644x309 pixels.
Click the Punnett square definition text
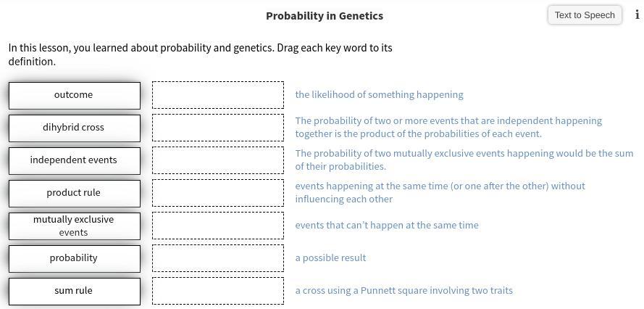[x=403, y=291]
